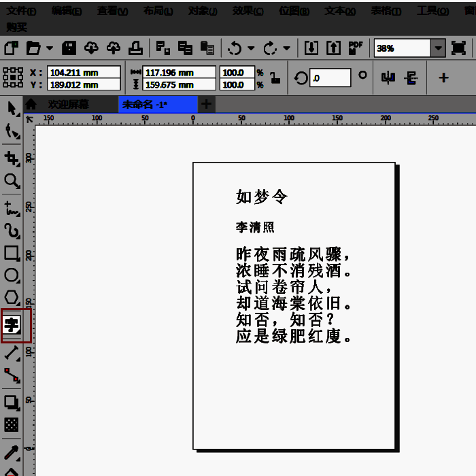This screenshot has height=476, width=476.
Task: Add a new document tab with plus
Action: point(206,104)
